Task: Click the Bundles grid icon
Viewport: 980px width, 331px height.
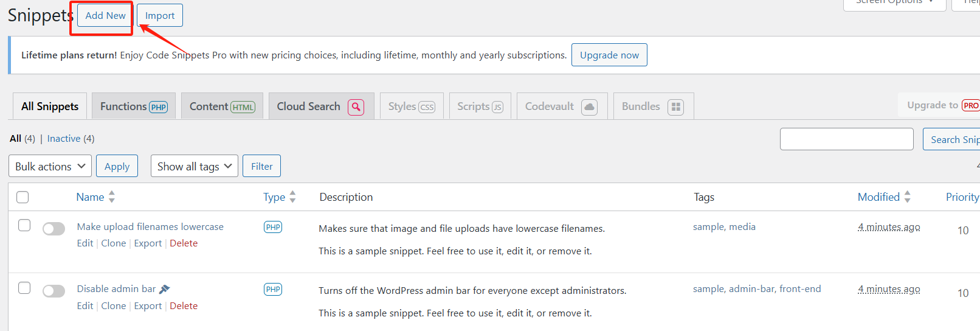Action: click(675, 107)
